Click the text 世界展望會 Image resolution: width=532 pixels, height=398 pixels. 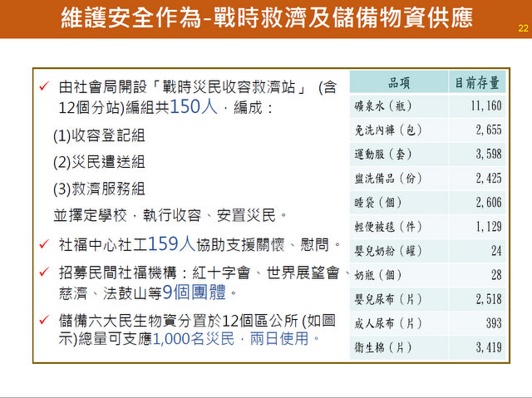tap(303, 273)
